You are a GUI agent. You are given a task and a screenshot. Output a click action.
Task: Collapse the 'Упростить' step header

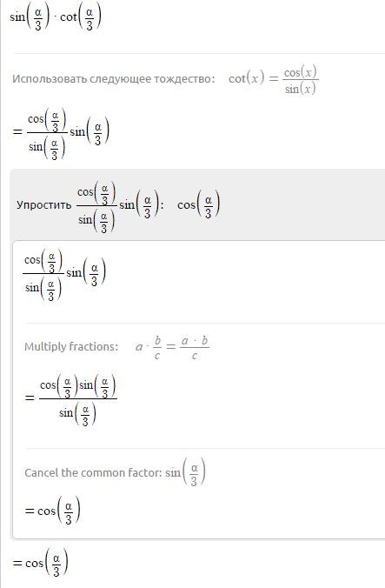197,204
